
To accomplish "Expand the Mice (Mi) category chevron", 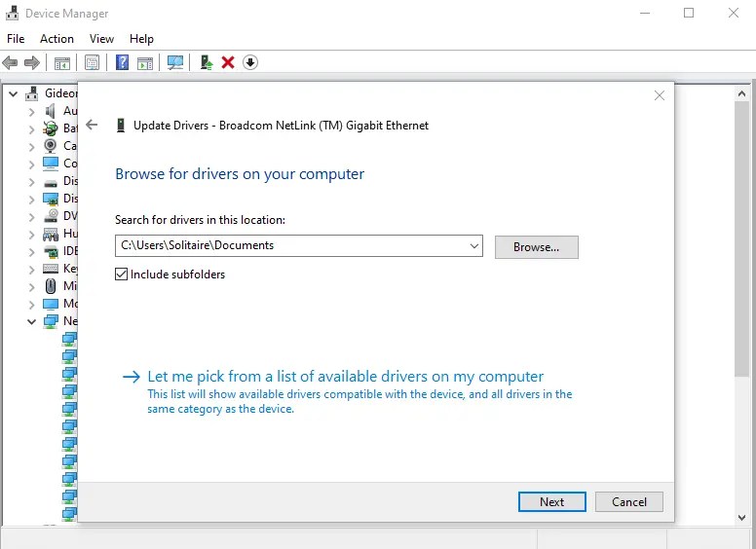I will tap(31, 287).
